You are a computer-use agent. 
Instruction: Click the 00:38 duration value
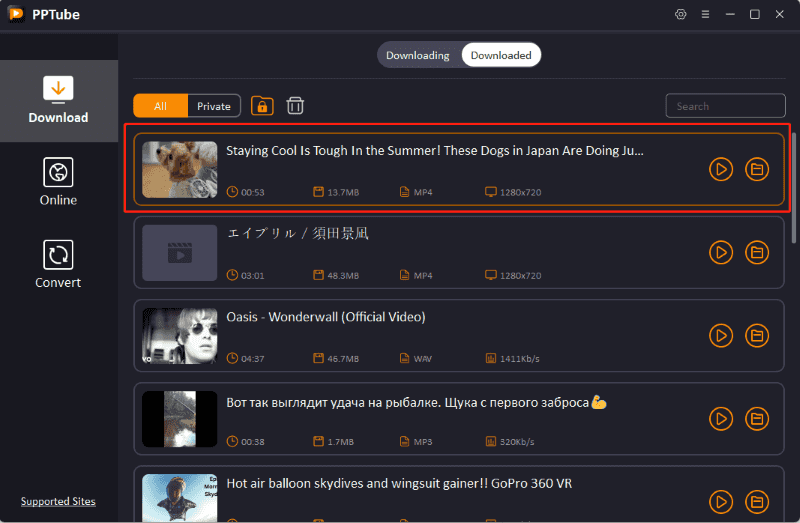coord(253,442)
